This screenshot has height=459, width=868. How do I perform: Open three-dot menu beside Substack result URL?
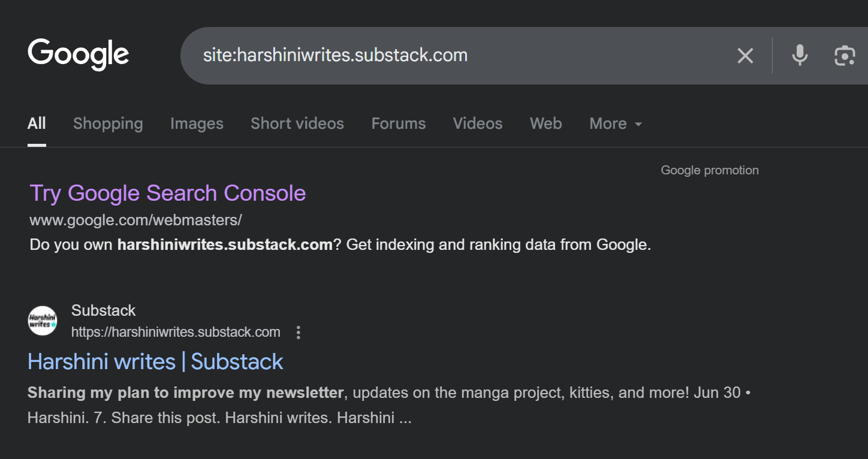click(299, 333)
